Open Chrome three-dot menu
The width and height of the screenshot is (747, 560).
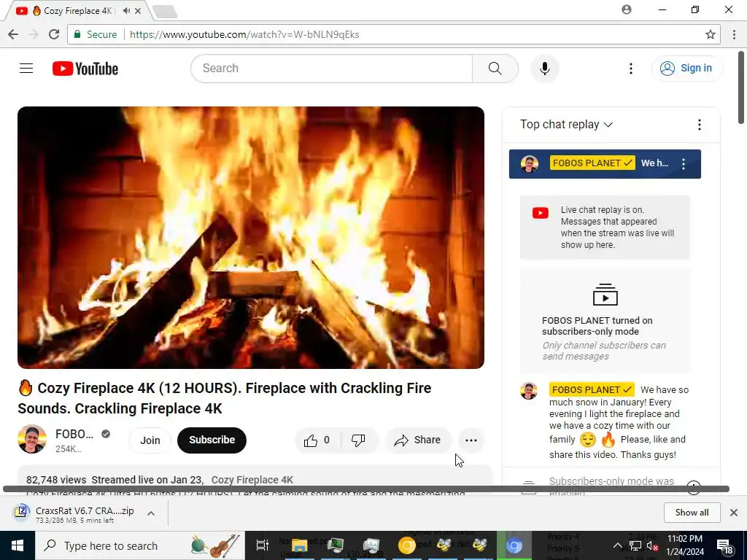(x=734, y=34)
